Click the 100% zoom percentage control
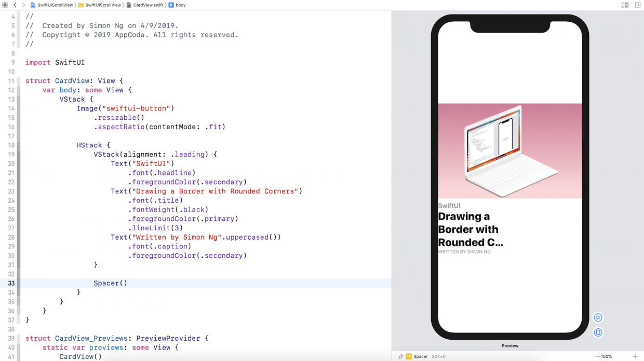This screenshot has height=361, width=644. (x=606, y=356)
